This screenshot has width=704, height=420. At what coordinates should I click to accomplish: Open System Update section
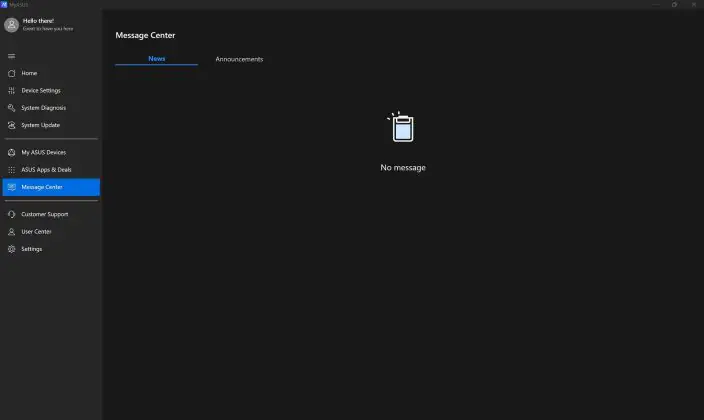pyautogui.click(x=51, y=125)
